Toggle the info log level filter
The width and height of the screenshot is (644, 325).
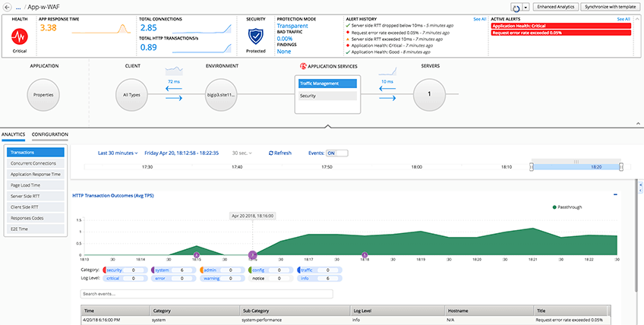point(319,278)
